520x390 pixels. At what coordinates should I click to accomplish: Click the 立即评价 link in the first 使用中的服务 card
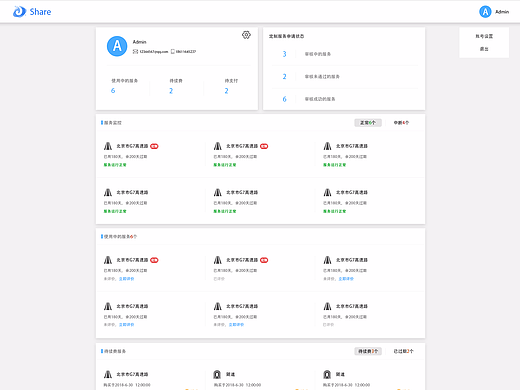[x=126, y=279]
